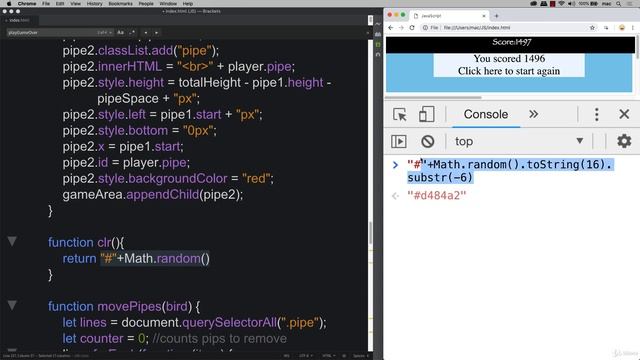The width and height of the screenshot is (640, 360).
Task: Click the volume icon in menu bar
Action: point(571,4)
